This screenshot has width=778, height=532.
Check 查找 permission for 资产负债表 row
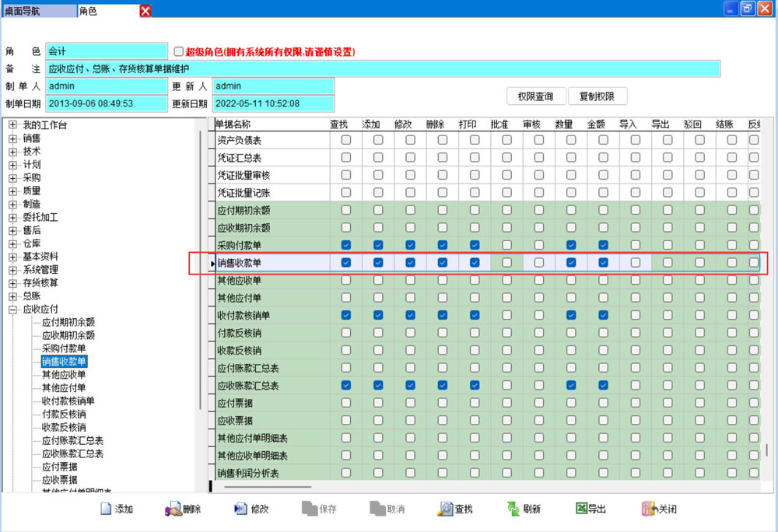[346, 140]
